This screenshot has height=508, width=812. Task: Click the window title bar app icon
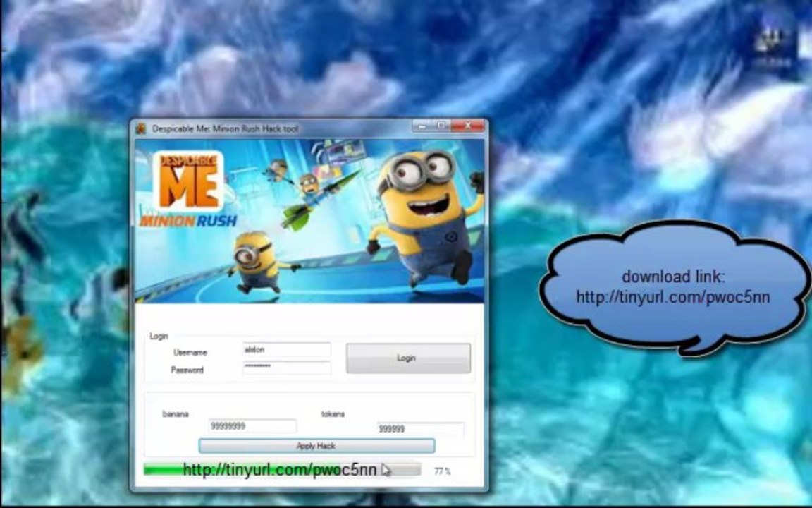141,128
